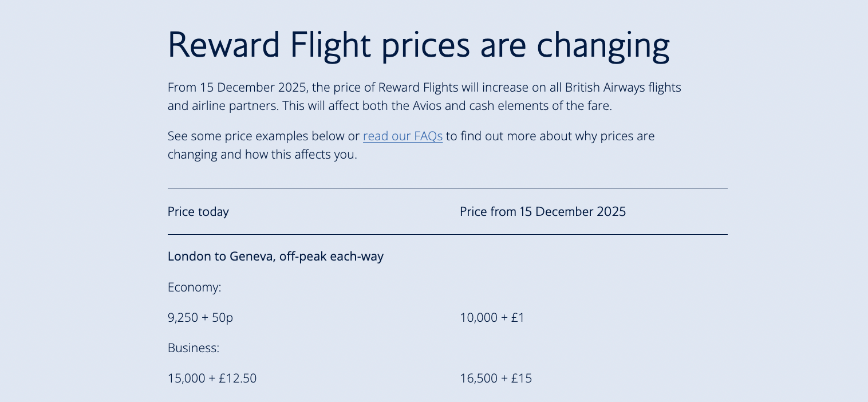Click the "Reward Flight prices are changing" heading

tap(418, 45)
